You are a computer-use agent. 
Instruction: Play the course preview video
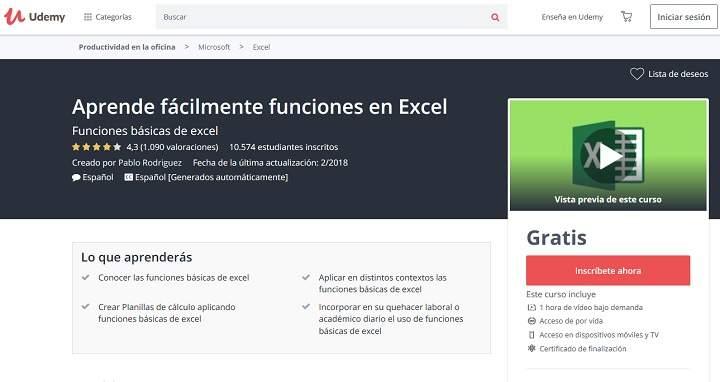click(610, 156)
